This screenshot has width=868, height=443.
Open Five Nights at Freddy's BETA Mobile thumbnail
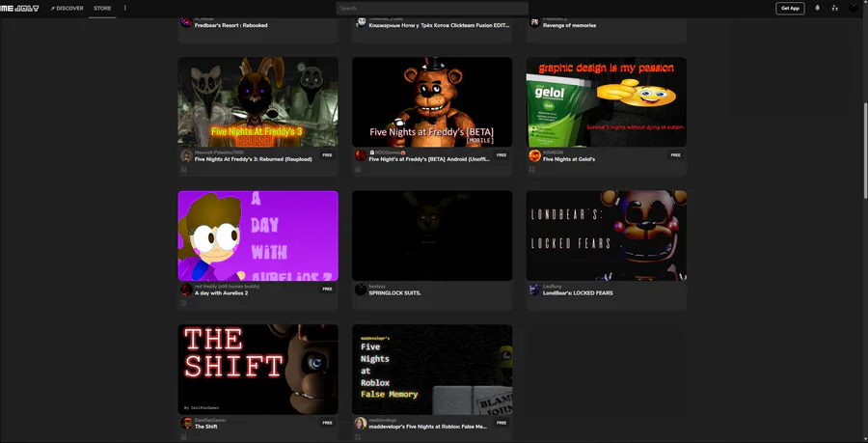pyautogui.click(x=432, y=102)
